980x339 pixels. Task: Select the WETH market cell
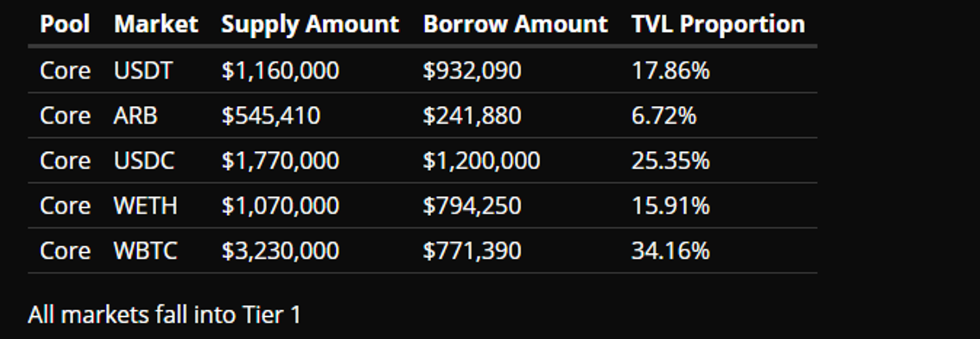145,206
